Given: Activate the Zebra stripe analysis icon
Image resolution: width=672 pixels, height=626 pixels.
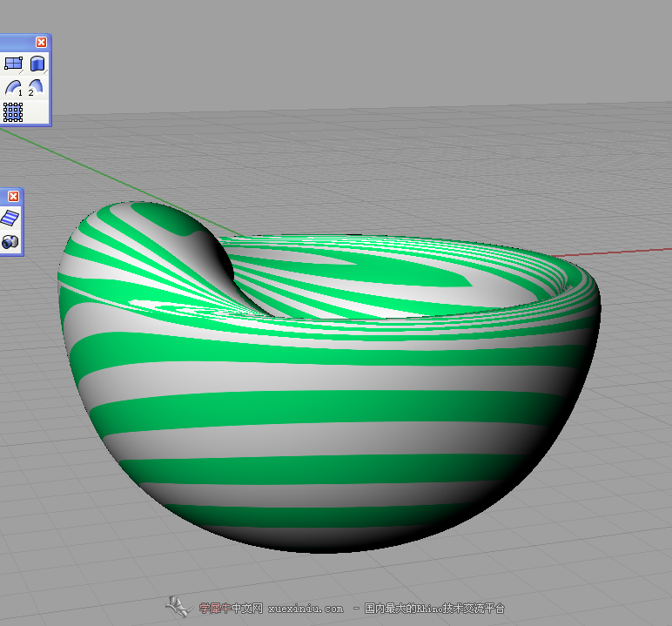Looking at the screenshot, I should pyautogui.click(x=10, y=218).
